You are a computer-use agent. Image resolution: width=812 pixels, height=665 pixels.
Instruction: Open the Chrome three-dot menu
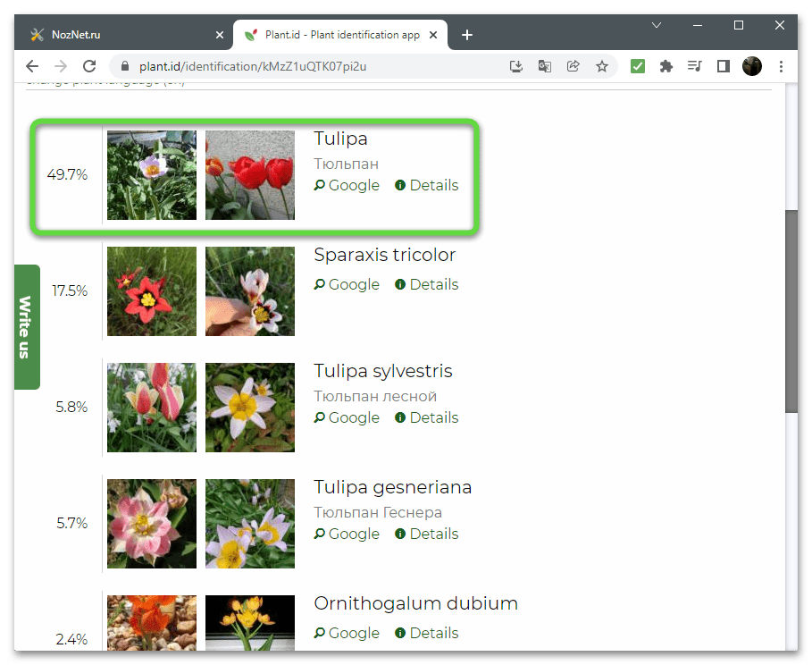click(x=781, y=66)
